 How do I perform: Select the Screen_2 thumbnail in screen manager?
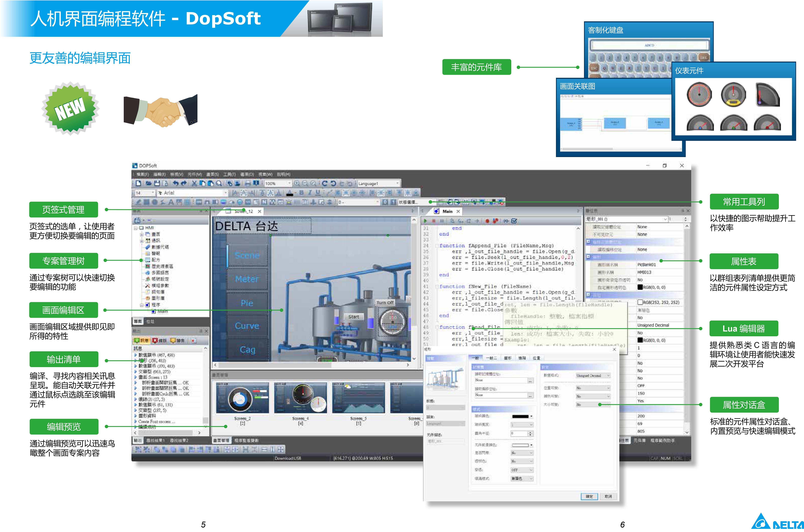tap(242, 398)
